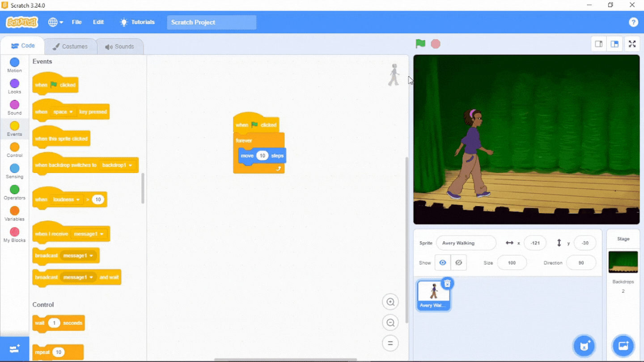The image size is (644, 362).
Task: Open the backdrop1 dropdown in palette
Action: pyautogui.click(x=118, y=165)
